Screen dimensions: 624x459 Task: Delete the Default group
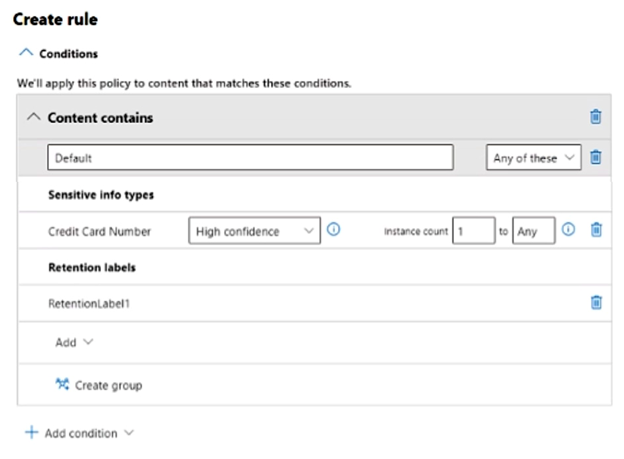[596, 157]
